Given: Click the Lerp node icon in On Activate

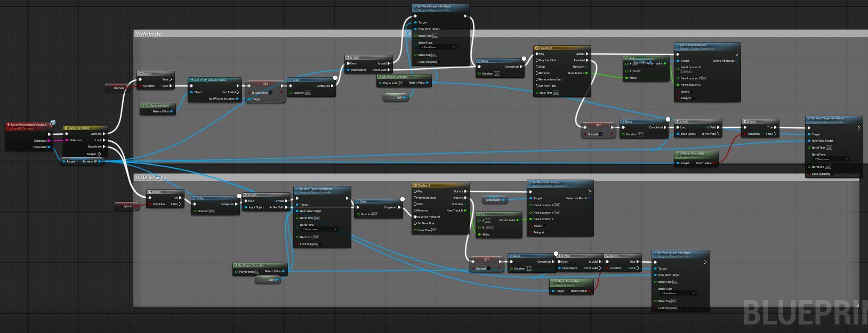Looking at the screenshot, I should (626, 58).
